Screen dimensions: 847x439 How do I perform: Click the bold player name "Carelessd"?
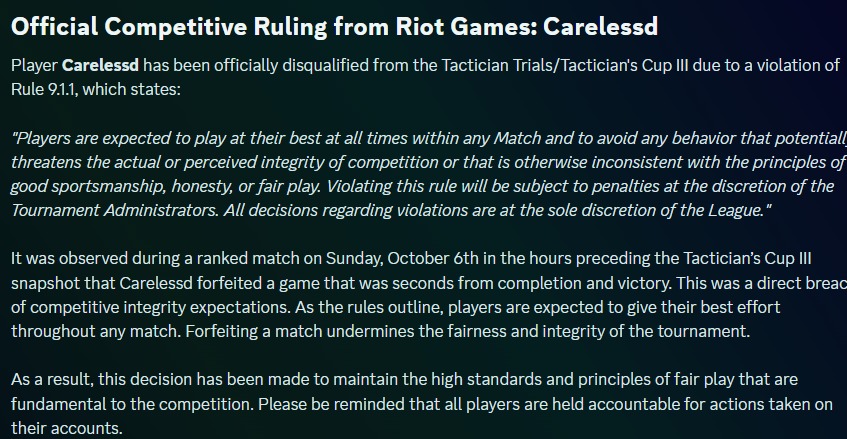[x=100, y=66]
